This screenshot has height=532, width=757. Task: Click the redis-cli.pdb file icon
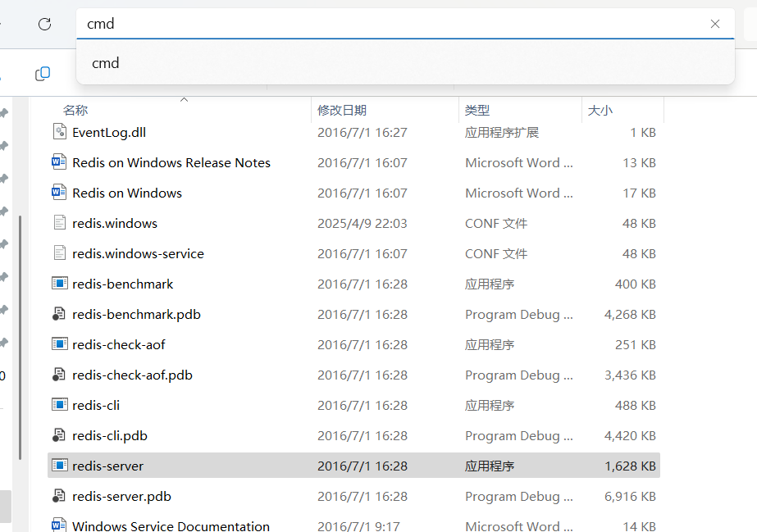[x=59, y=435]
